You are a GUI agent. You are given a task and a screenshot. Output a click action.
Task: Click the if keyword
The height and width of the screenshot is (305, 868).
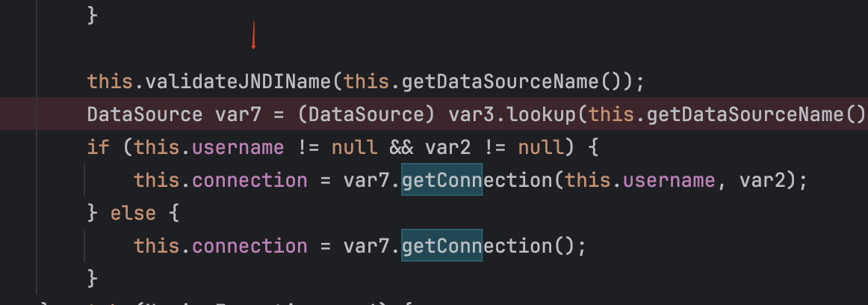(99, 147)
